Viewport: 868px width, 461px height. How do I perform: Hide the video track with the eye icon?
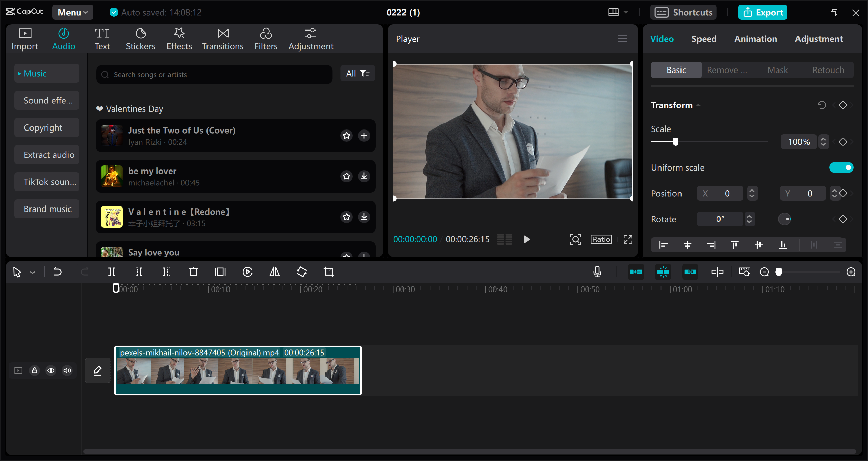point(51,370)
